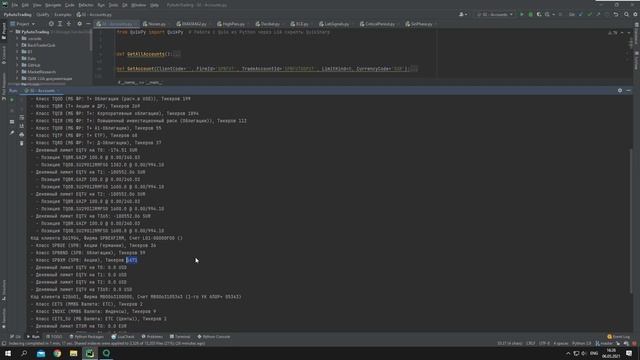Viewport: 640px width, 360px height.
Task: Open the vertical Project tool window stripe button
Action: (x=4, y=30)
